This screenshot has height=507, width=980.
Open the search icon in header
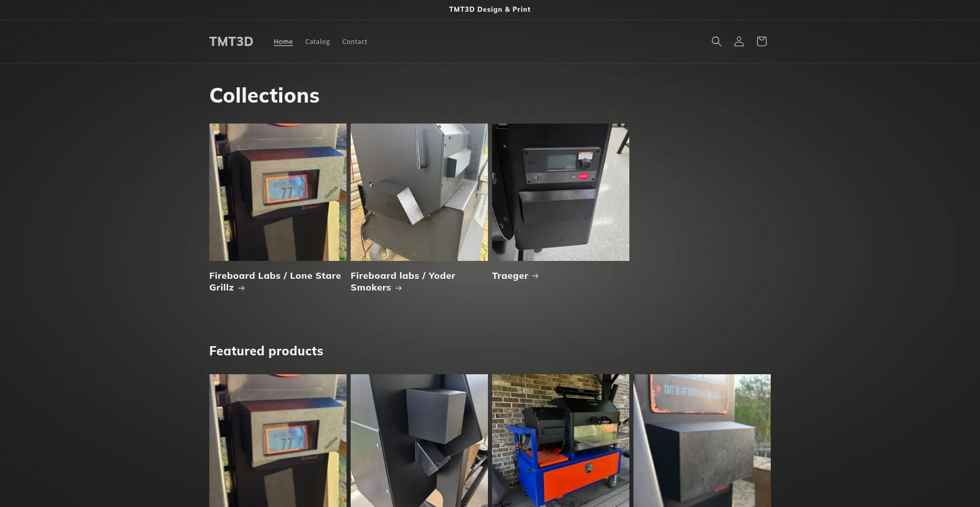pyautogui.click(x=716, y=41)
